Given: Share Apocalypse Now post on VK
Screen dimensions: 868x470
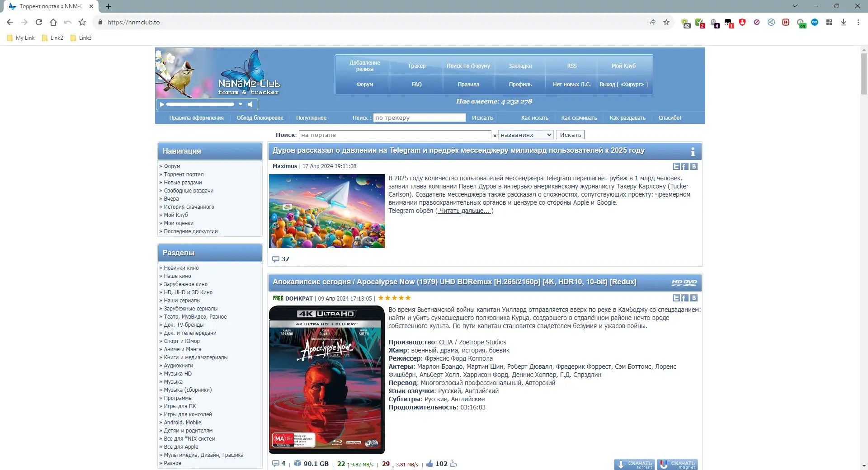Looking at the screenshot, I should pyautogui.click(x=694, y=298).
